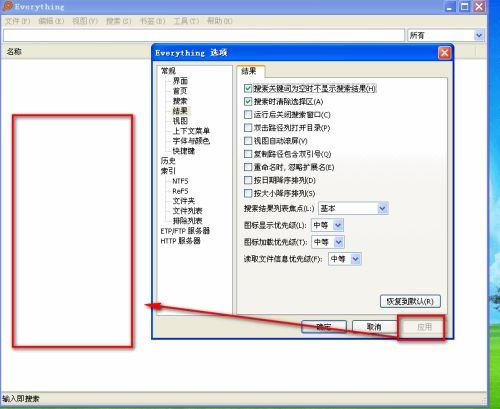Expand 图标显示优先级 dropdown
This screenshot has height=409, width=500.
[x=327, y=225]
